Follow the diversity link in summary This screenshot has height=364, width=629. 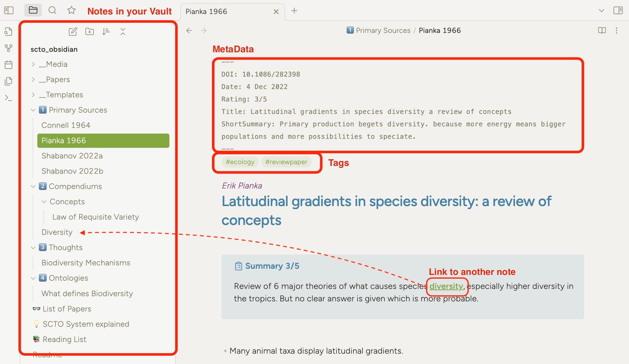pyautogui.click(x=446, y=286)
